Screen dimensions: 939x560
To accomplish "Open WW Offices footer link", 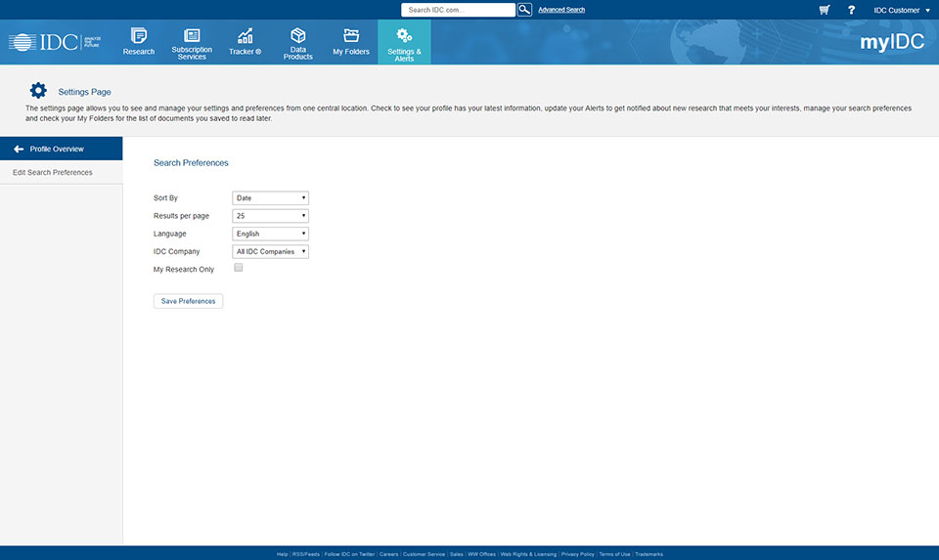I will pos(481,554).
